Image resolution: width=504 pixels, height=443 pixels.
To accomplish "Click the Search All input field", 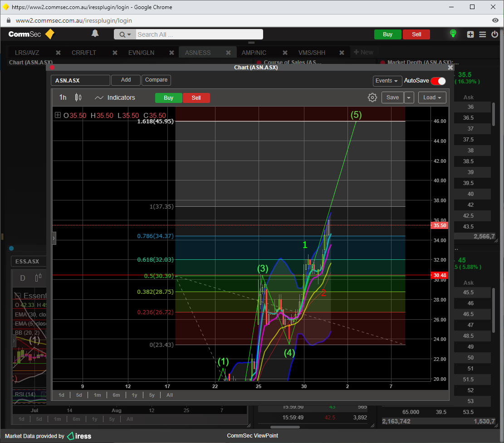I will pos(199,34).
